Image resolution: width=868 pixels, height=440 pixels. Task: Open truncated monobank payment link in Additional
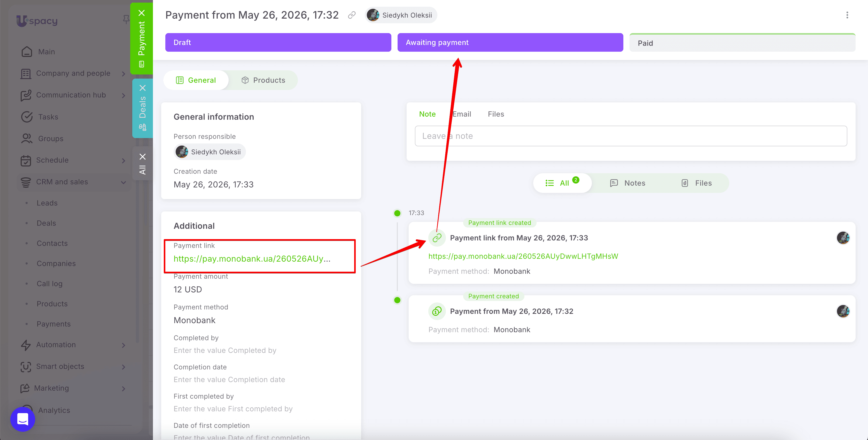252,259
